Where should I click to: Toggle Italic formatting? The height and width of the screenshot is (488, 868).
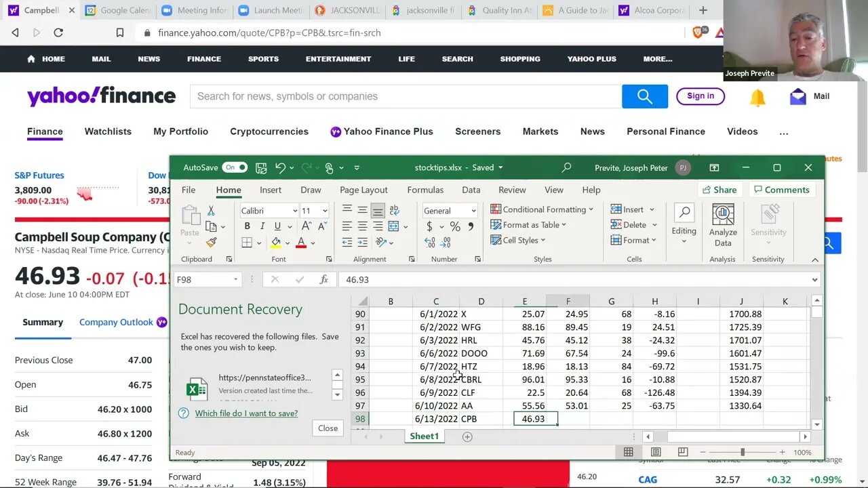262,226
